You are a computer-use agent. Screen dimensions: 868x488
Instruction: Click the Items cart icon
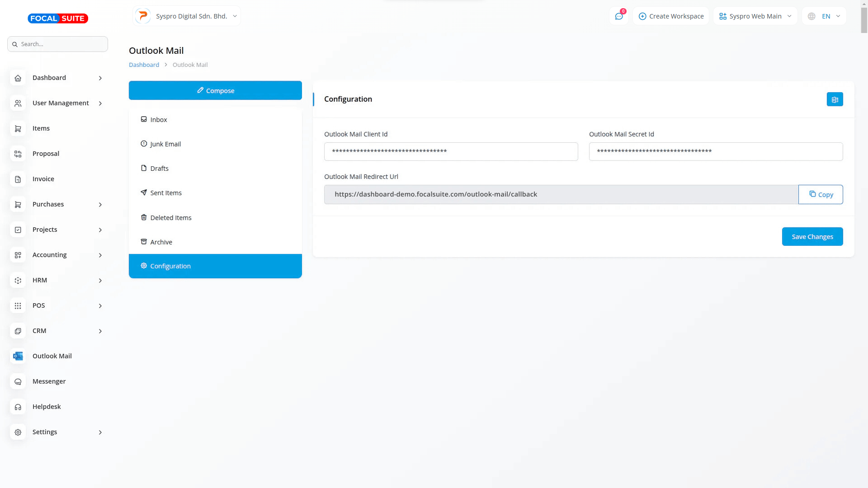point(18,128)
